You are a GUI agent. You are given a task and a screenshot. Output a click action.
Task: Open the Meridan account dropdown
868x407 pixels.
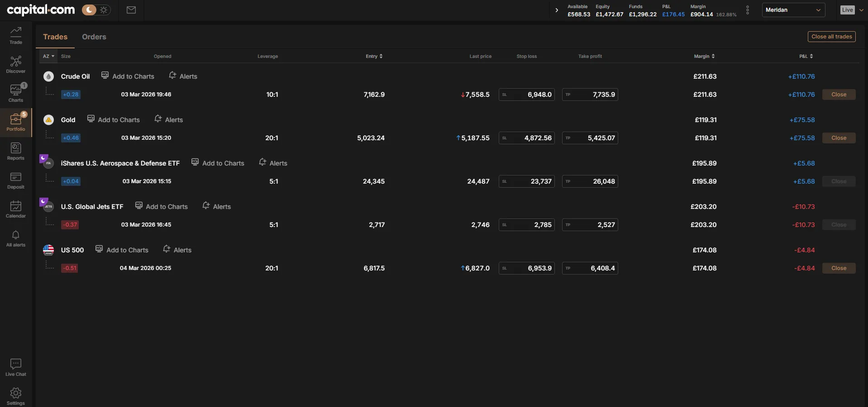tap(793, 10)
